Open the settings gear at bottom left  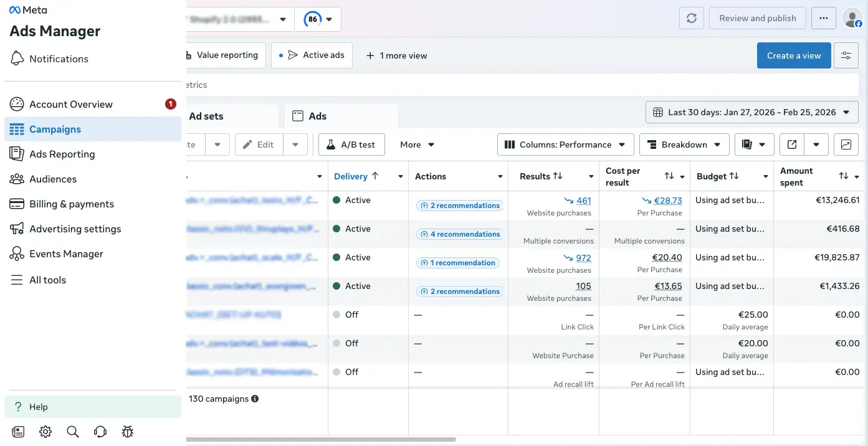[x=45, y=431]
